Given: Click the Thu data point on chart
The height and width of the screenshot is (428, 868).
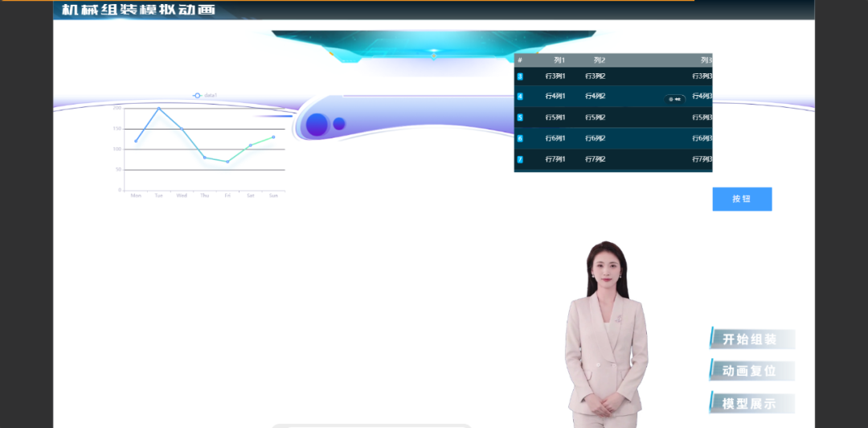Looking at the screenshot, I should 205,158.
